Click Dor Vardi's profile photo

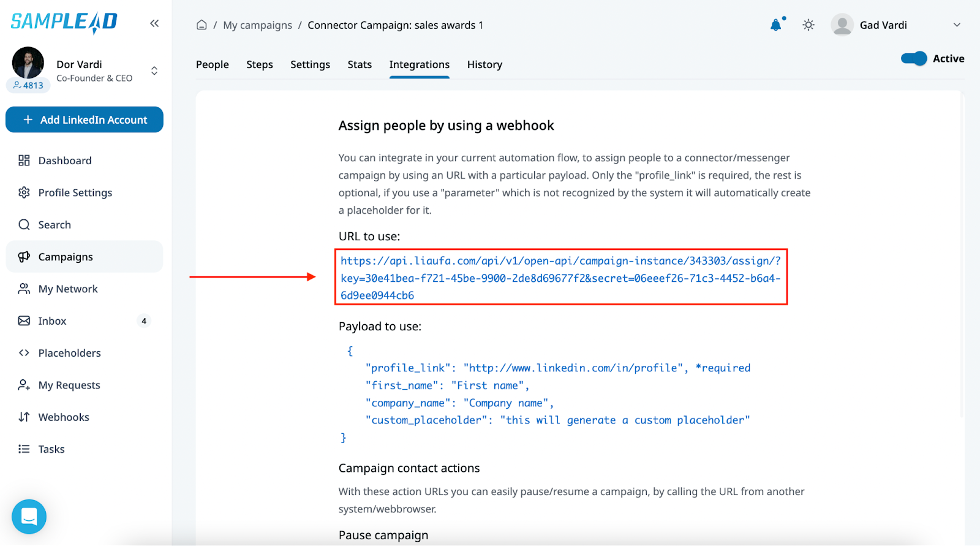[x=28, y=63]
